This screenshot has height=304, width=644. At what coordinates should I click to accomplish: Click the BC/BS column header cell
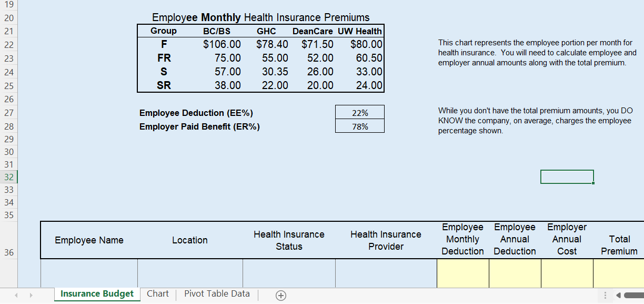click(218, 31)
